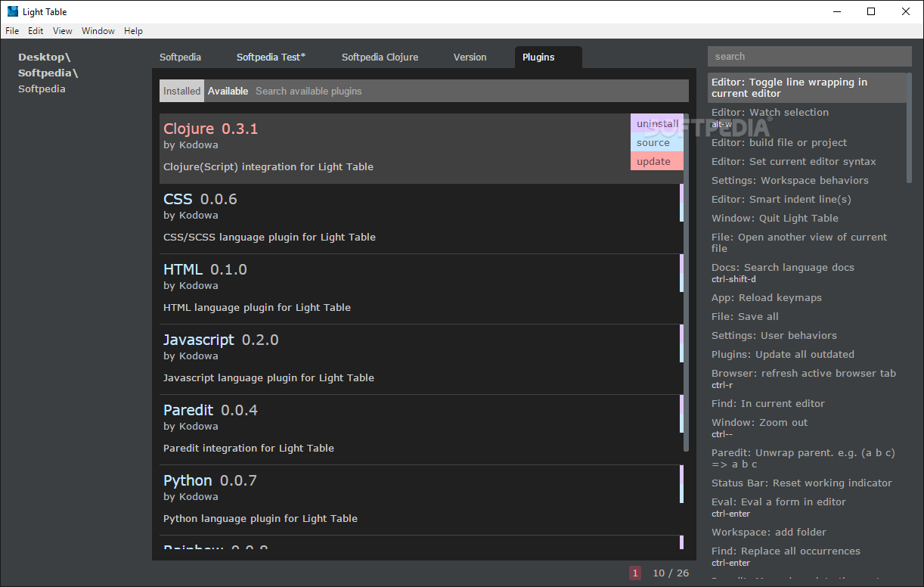
Task: Run Status Bar: Reset working indicator
Action: pyautogui.click(x=808, y=483)
